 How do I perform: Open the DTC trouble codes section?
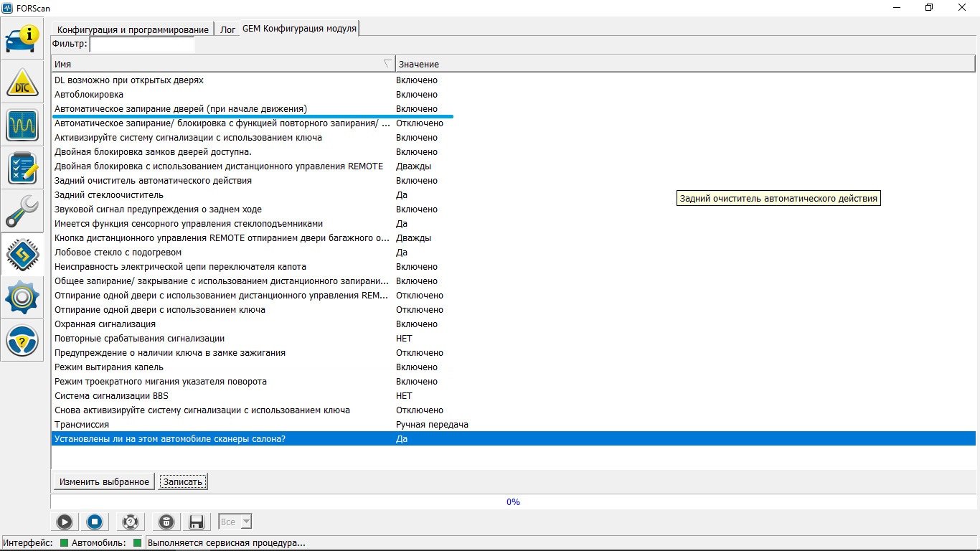22,83
